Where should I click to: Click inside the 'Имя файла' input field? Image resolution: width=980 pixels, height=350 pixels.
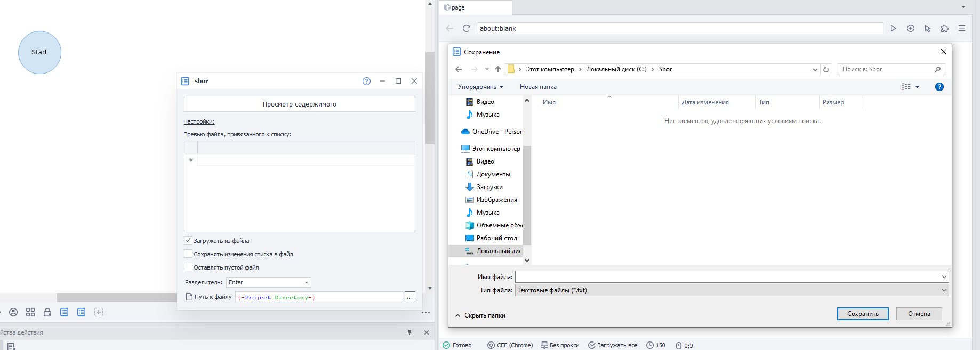point(727,276)
